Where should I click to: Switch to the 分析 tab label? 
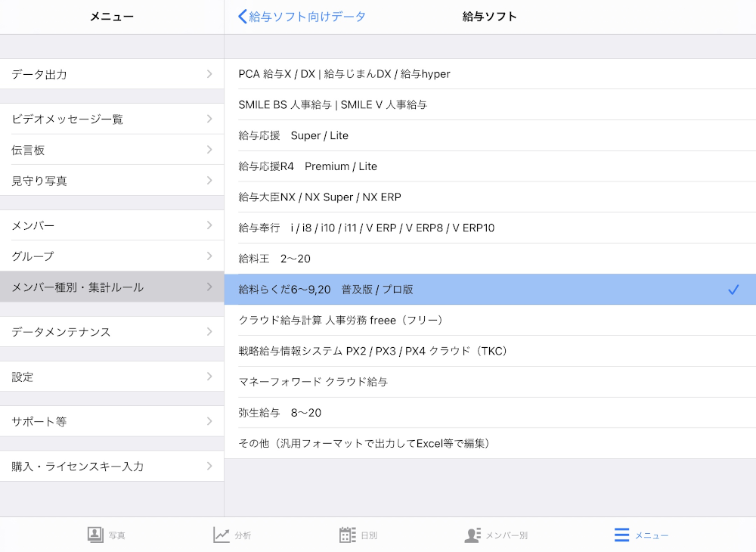click(x=243, y=535)
